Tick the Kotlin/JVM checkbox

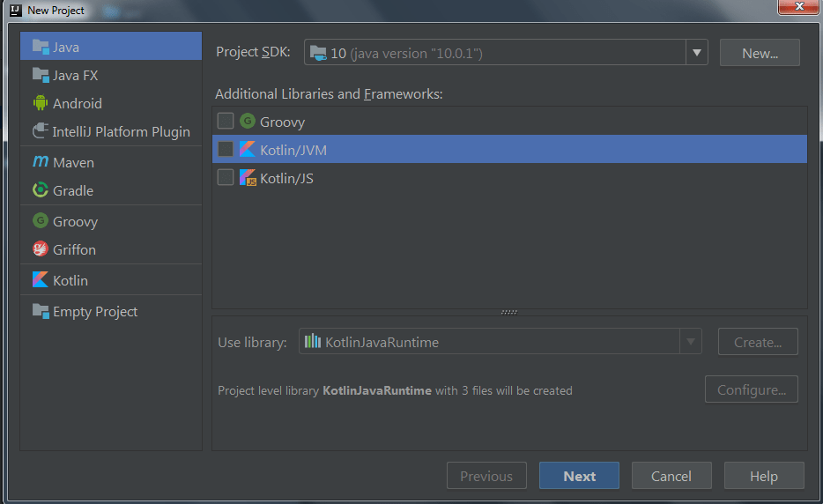(x=226, y=149)
